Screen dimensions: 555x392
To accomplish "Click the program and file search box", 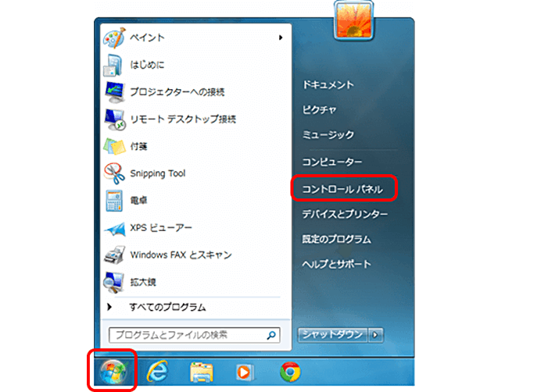I will coord(186,335).
